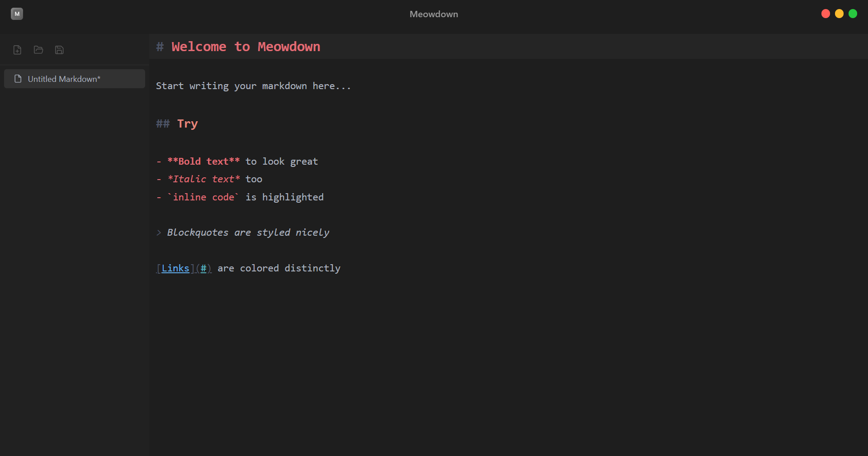
Task: Click the green maximize traffic light
Action: click(x=853, y=14)
